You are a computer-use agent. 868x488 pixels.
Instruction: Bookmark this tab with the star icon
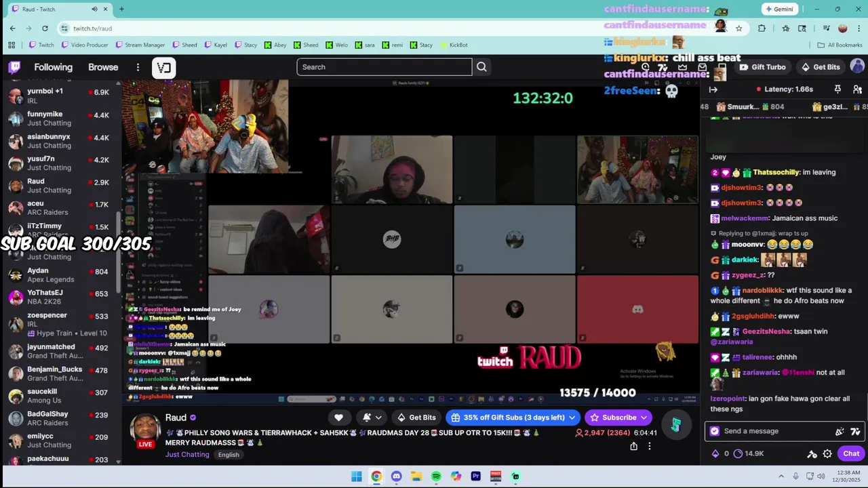(x=738, y=28)
